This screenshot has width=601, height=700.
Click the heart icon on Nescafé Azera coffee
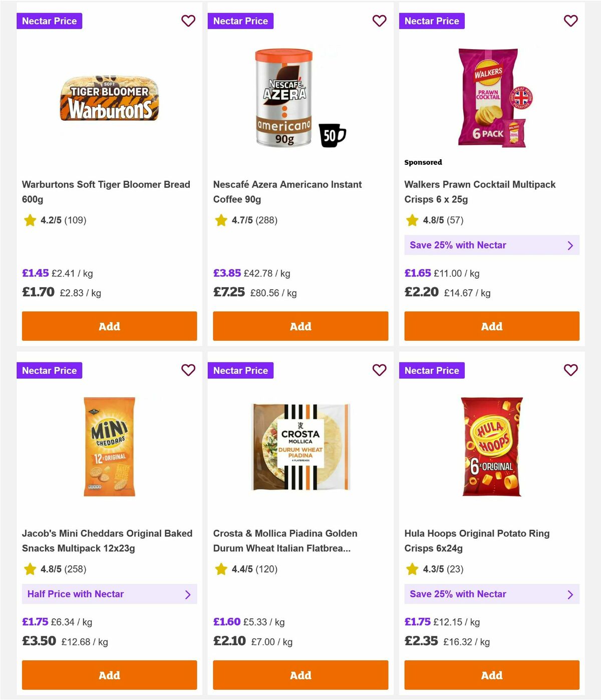tap(379, 21)
